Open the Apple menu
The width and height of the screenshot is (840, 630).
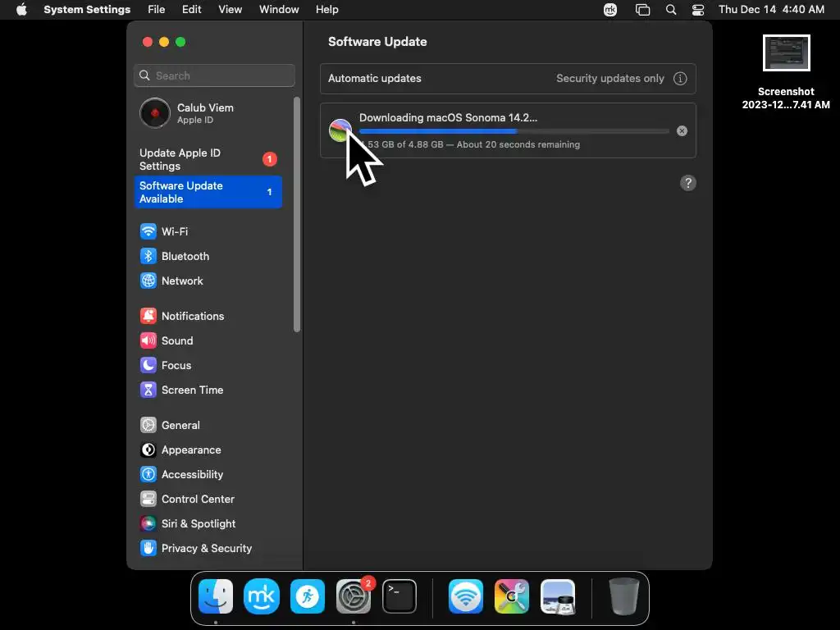tap(21, 10)
